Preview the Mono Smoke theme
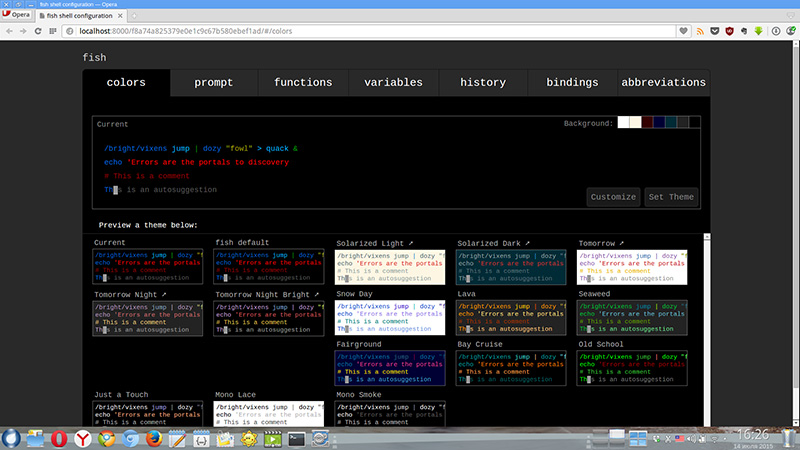 (x=390, y=414)
